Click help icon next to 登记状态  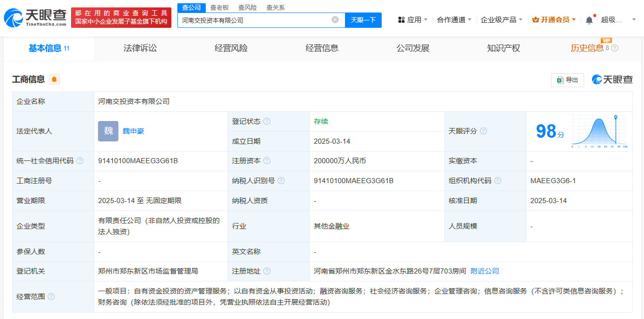tap(267, 121)
